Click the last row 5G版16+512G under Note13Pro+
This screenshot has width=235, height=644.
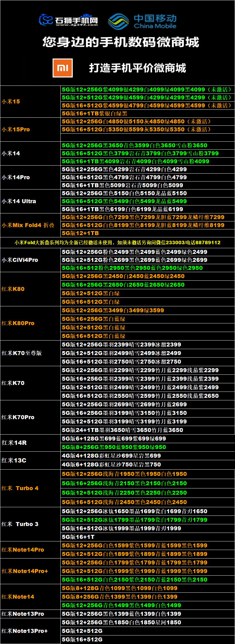coord(148,639)
